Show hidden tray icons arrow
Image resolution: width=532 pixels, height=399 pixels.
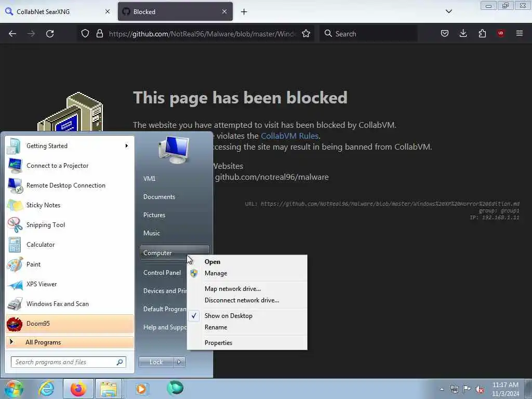pos(442,389)
